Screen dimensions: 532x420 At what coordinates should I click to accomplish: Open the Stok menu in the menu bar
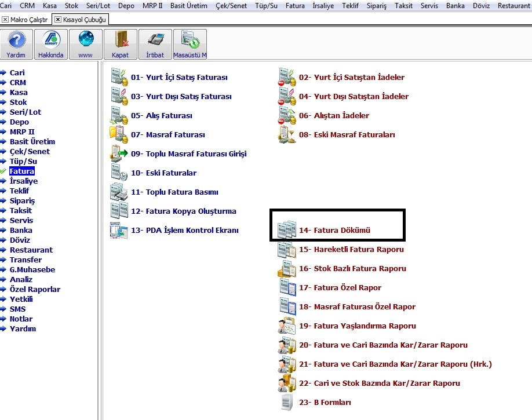(x=71, y=6)
